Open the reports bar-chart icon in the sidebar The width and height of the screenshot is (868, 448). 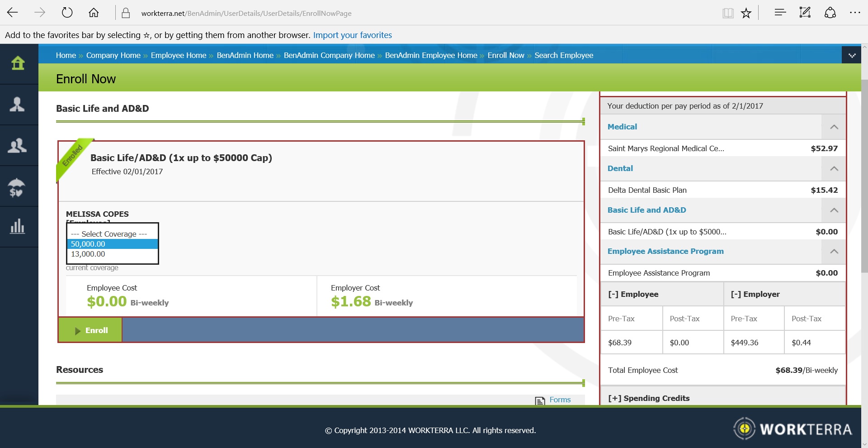pyautogui.click(x=18, y=226)
